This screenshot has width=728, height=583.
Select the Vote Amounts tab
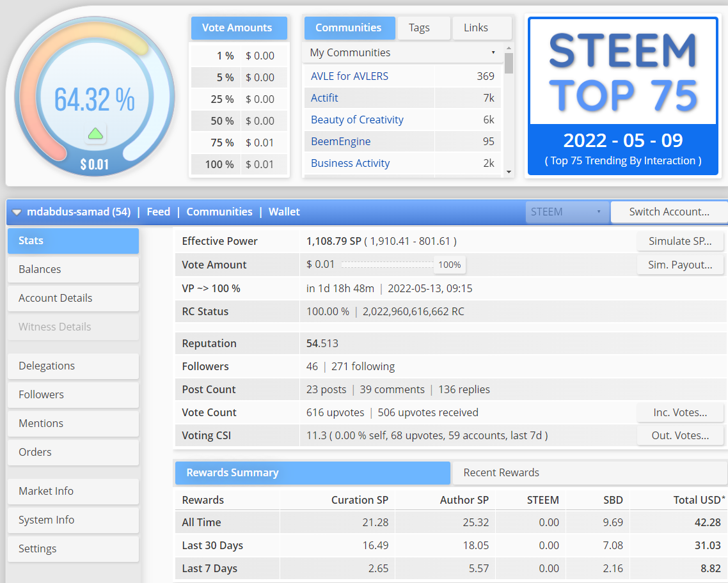pyautogui.click(x=239, y=28)
